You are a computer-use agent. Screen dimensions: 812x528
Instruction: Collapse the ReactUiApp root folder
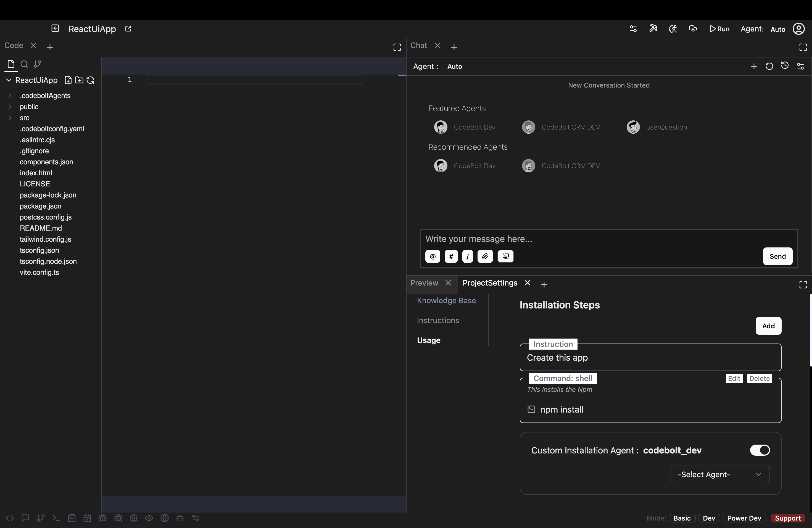9,80
